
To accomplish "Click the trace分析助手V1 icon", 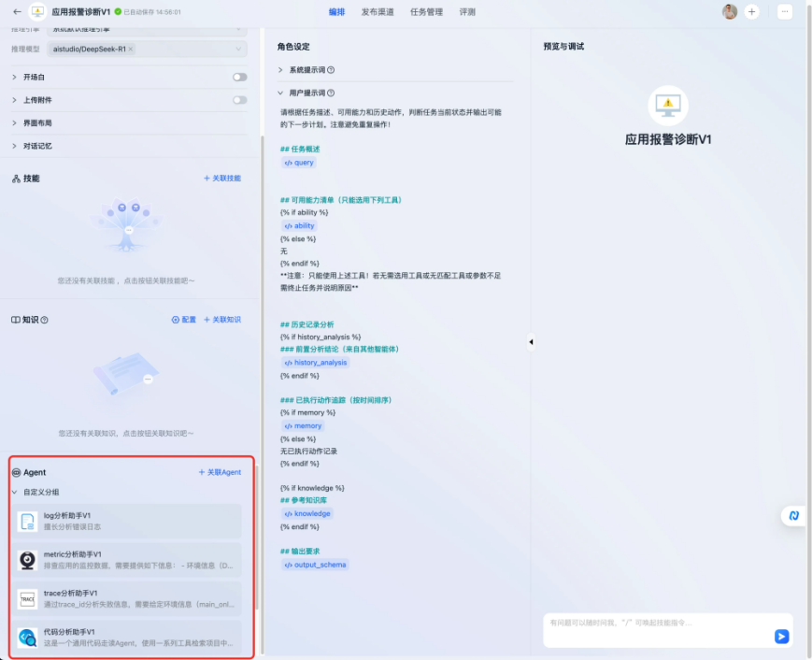I will pyautogui.click(x=28, y=599).
